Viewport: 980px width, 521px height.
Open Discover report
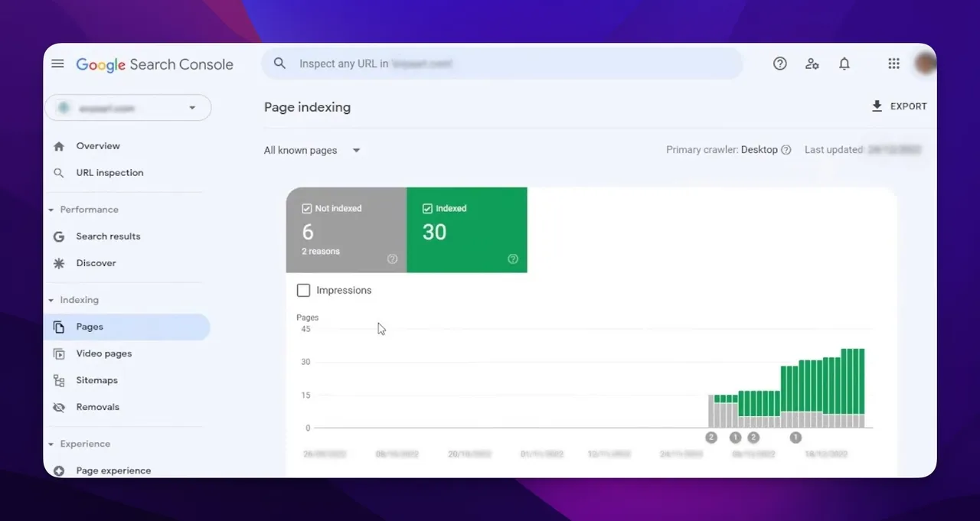(x=96, y=263)
